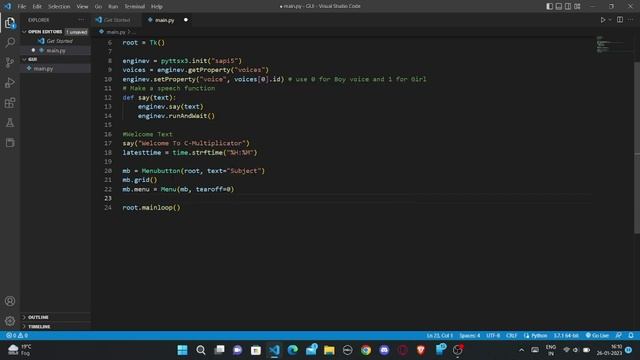The image size is (640, 360).
Task: Open the Edit menu
Action: (x=37, y=6)
